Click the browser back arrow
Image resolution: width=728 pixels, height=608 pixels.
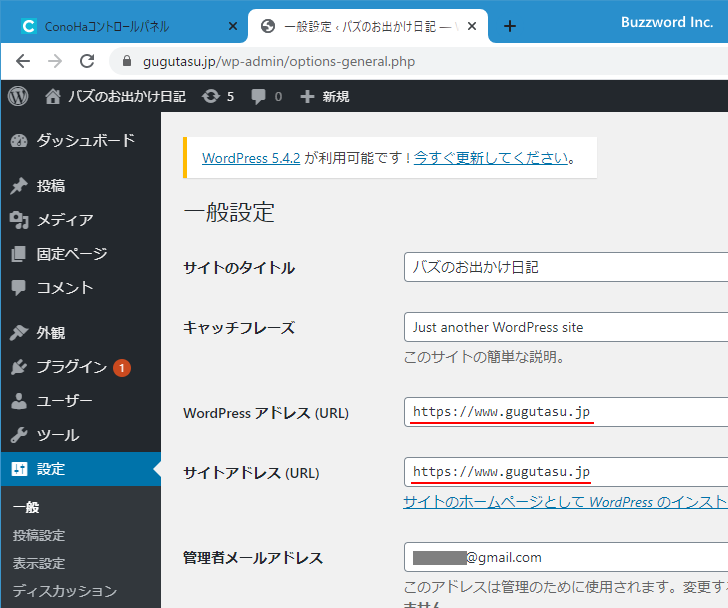(23, 61)
